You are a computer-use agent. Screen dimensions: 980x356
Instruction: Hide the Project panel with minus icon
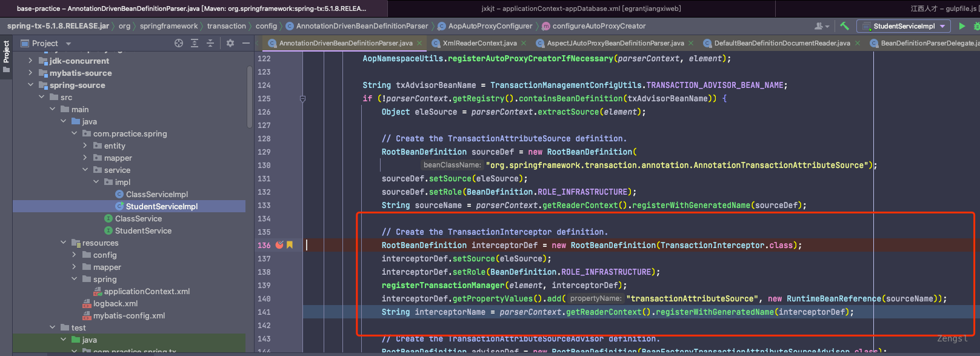pyautogui.click(x=246, y=43)
